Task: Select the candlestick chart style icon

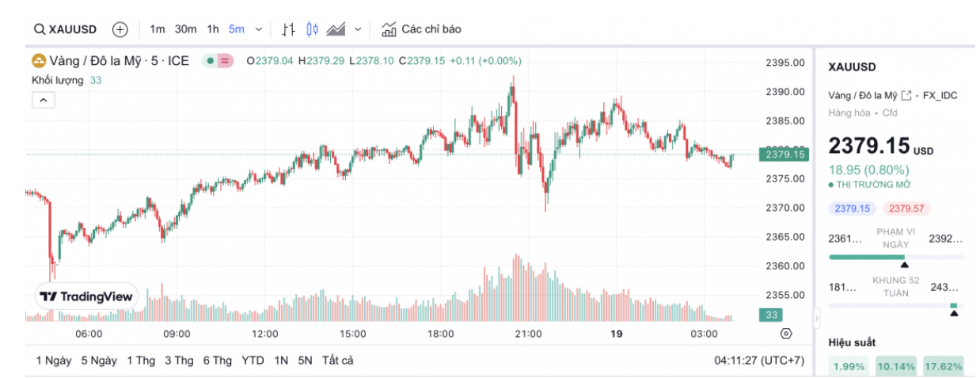Action: point(312,29)
